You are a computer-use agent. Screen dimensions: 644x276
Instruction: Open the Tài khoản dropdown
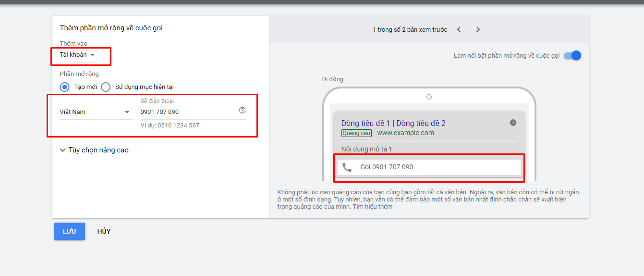(x=78, y=55)
